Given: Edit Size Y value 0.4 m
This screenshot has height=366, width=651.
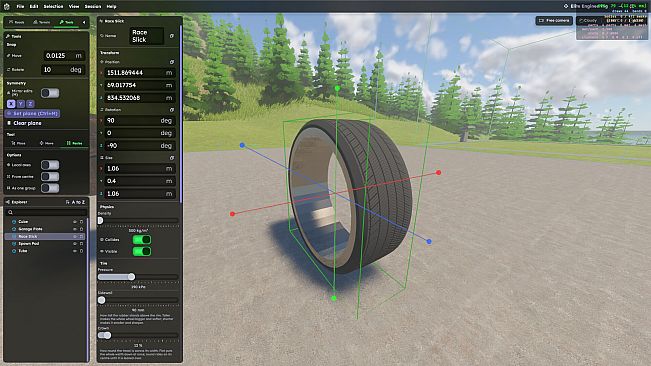Looking at the screenshot, I should click(x=140, y=181).
